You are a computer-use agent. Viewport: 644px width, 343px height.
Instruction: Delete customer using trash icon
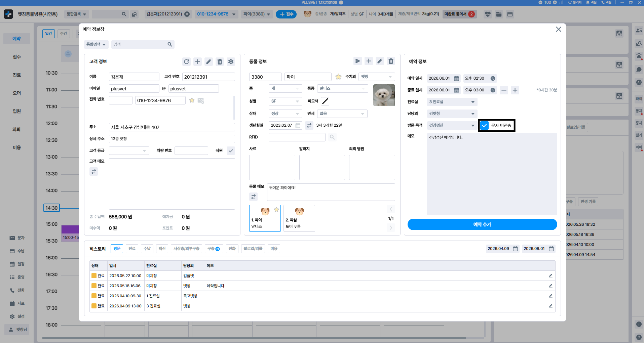click(x=220, y=61)
